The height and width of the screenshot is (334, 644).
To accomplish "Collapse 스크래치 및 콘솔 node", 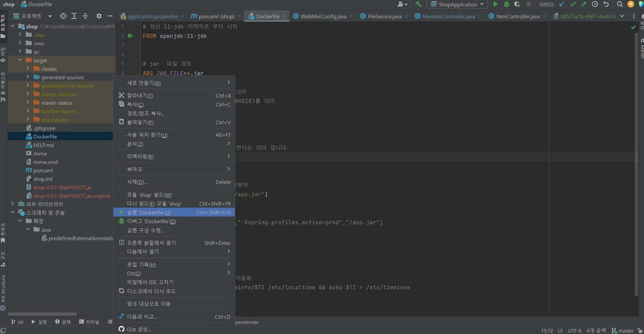I will 13,213.
